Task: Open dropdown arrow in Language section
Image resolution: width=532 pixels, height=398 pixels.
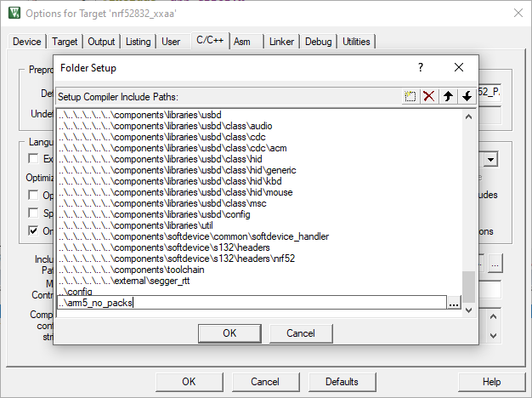Action: 491,159
